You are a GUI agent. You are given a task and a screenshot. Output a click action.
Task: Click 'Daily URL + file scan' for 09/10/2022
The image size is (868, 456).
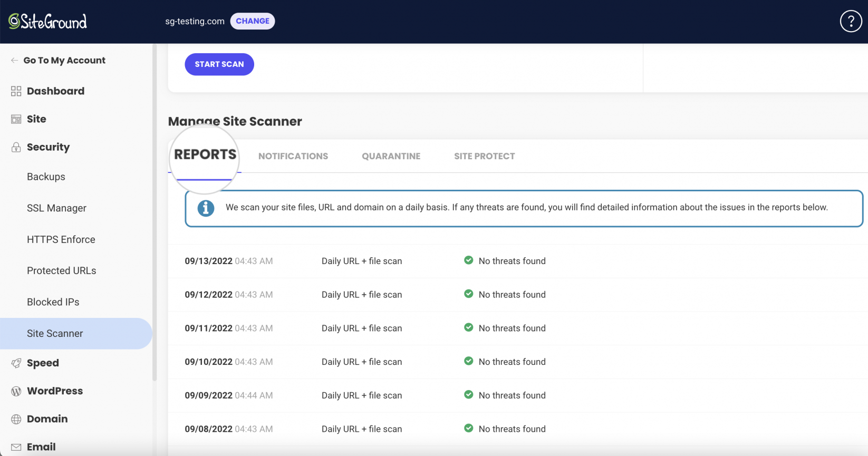(362, 362)
